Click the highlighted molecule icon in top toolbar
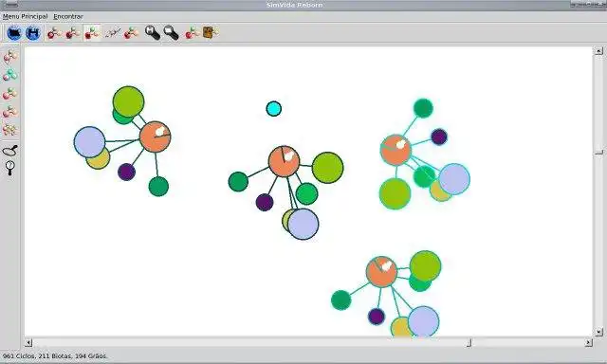The width and height of the screenshot is (607, 364). [x=92, y=33]
